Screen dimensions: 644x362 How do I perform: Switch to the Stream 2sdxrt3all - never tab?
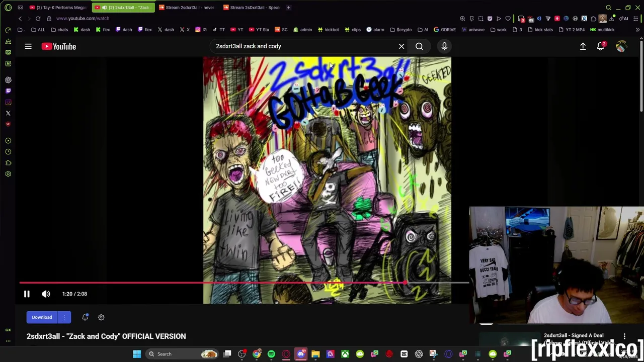186,8
